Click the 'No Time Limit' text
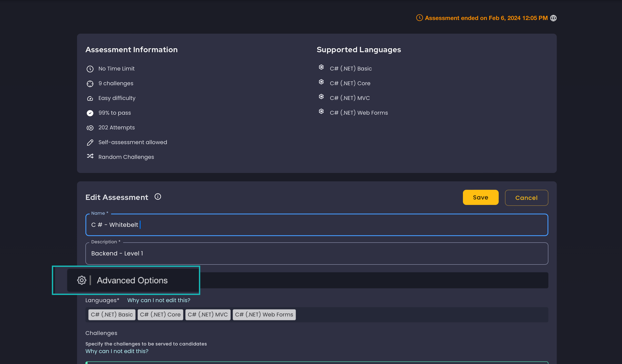 (117, 69)
